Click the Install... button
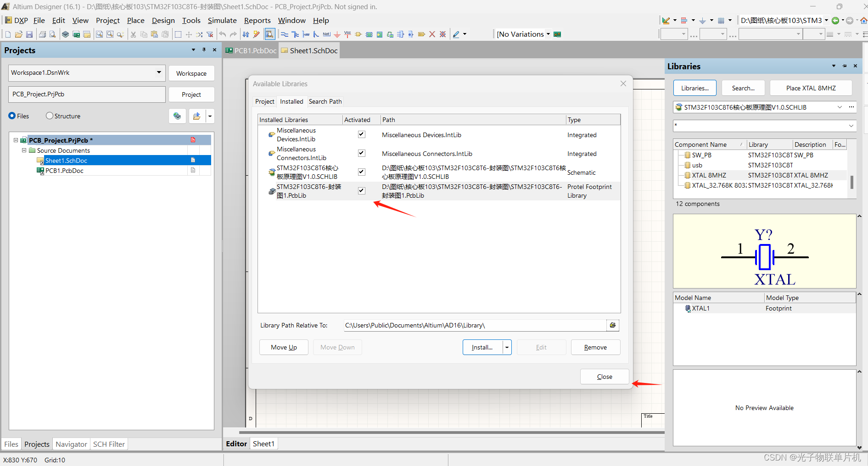The width and height of the screenshot is (868, 466). (x=482, y=347)
